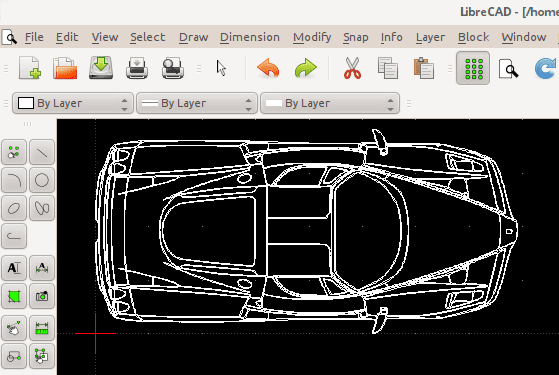The height and width of the screenshot is (375, 559).
Task: Select the Insert Image camera tool
Action: (x=42, y=296)
